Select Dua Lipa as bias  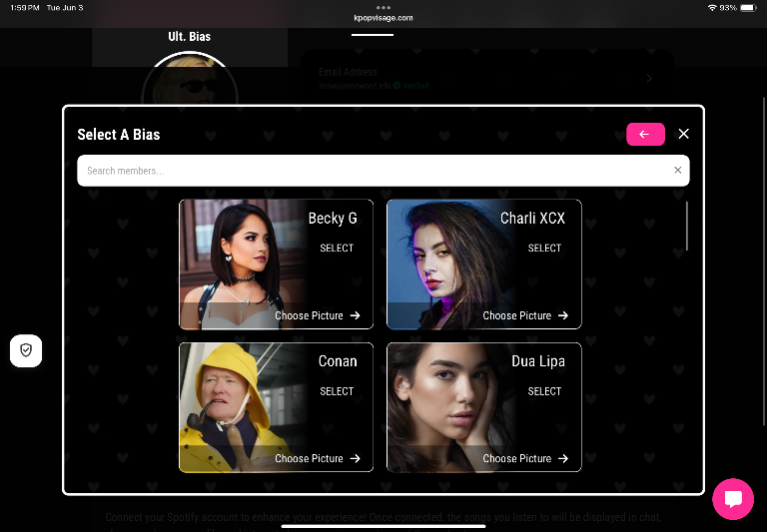(x=544, y=391)
